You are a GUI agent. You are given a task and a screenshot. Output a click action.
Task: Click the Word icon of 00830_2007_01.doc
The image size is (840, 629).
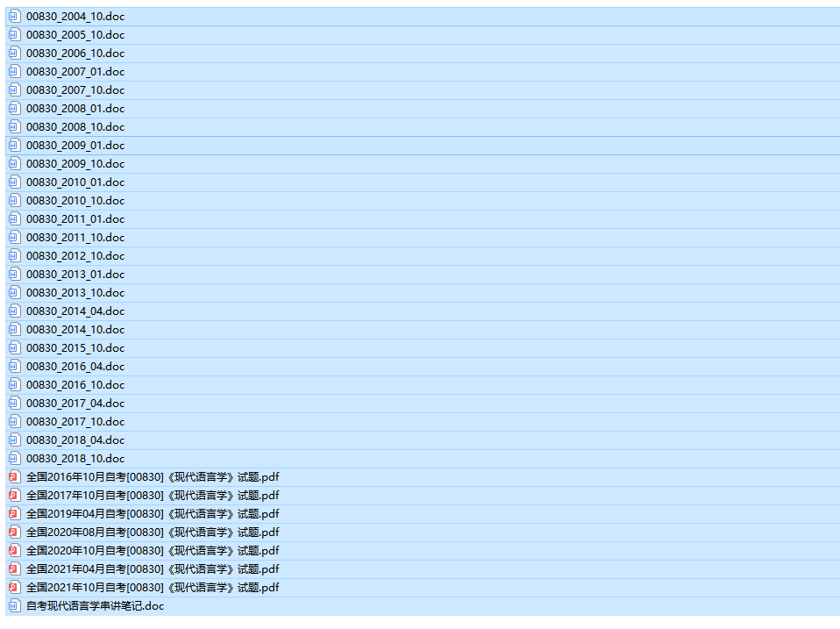14,71
